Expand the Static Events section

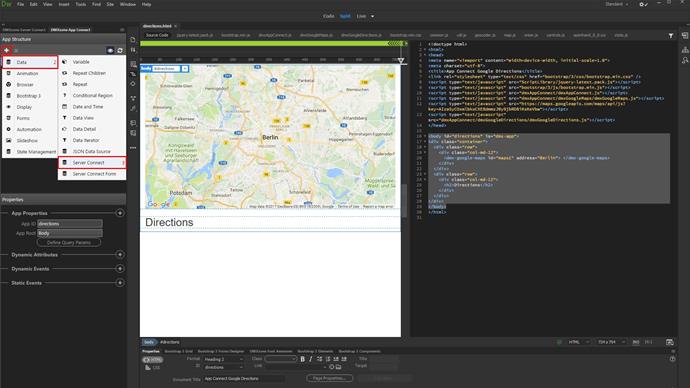[120, 283]
